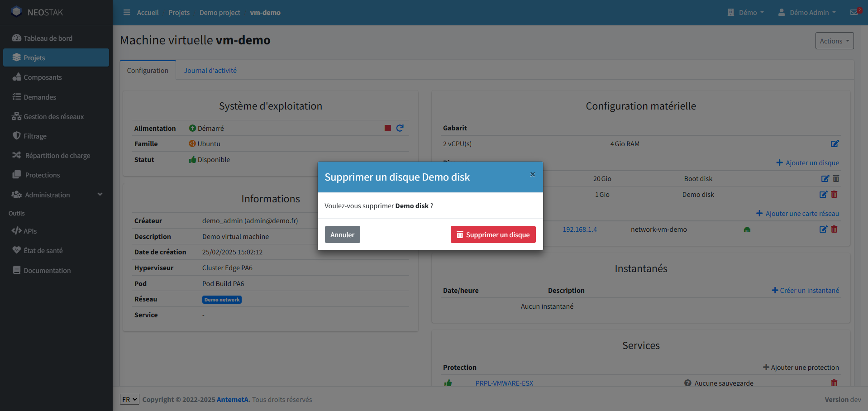Edit the vCPU/RAM gabarit with the pencil icon

point(835,143)
